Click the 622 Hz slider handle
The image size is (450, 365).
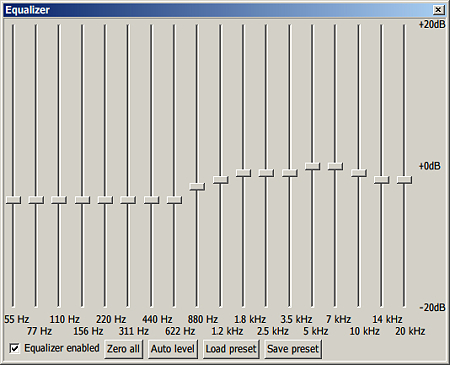coord(174,200)
